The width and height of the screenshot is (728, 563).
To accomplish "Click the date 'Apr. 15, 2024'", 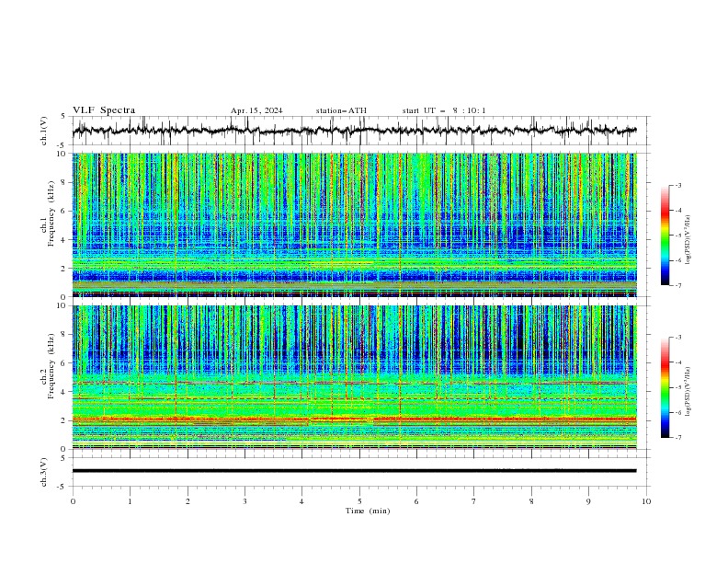I will (256, 110).
